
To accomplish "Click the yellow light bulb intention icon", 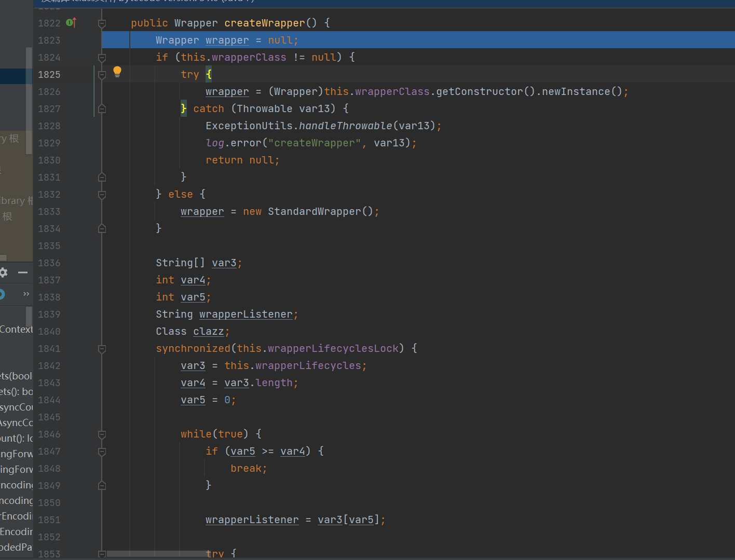I will pos(117,72).
